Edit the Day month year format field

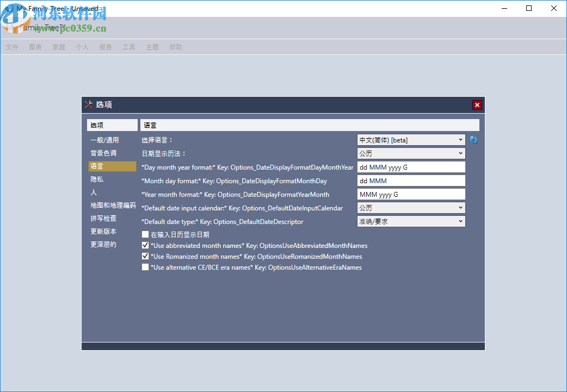[x=411, y=167]
